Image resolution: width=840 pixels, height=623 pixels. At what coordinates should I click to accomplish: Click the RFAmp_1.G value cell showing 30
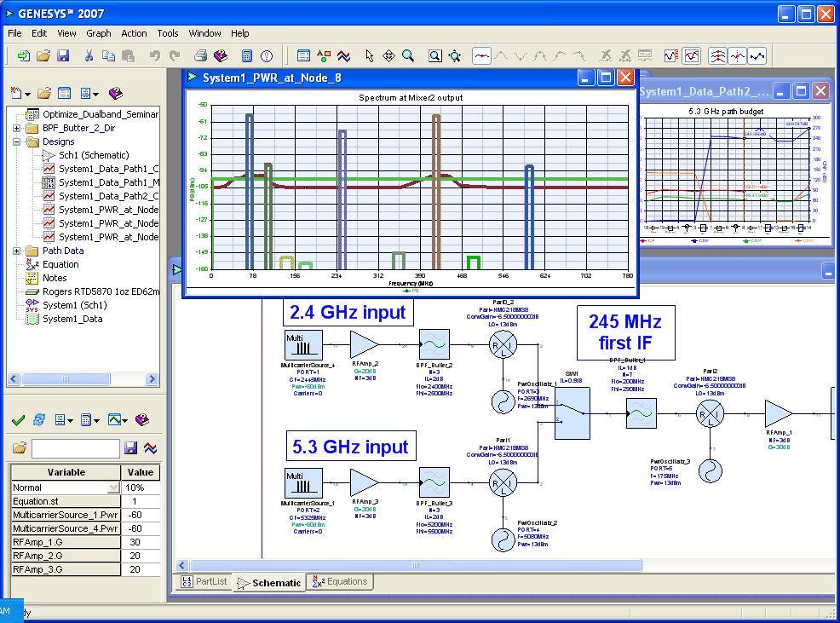tap(141, 542)
